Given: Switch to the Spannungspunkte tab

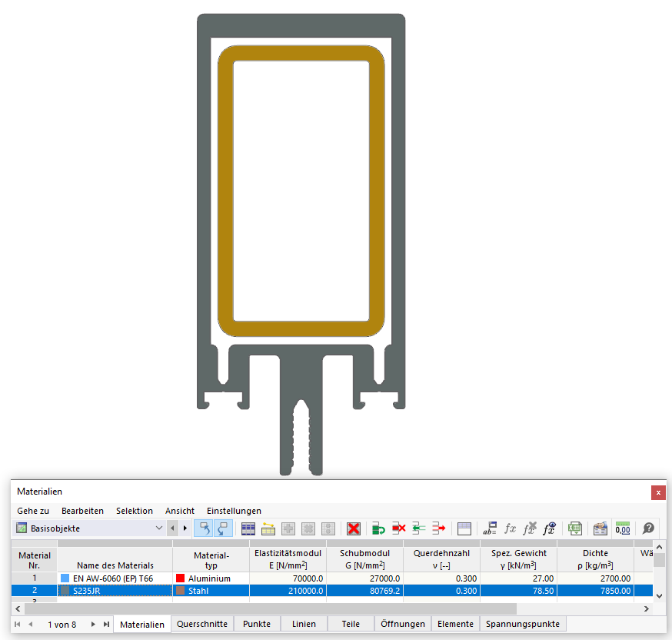Looking at the screenshot, I should [523, 624].
